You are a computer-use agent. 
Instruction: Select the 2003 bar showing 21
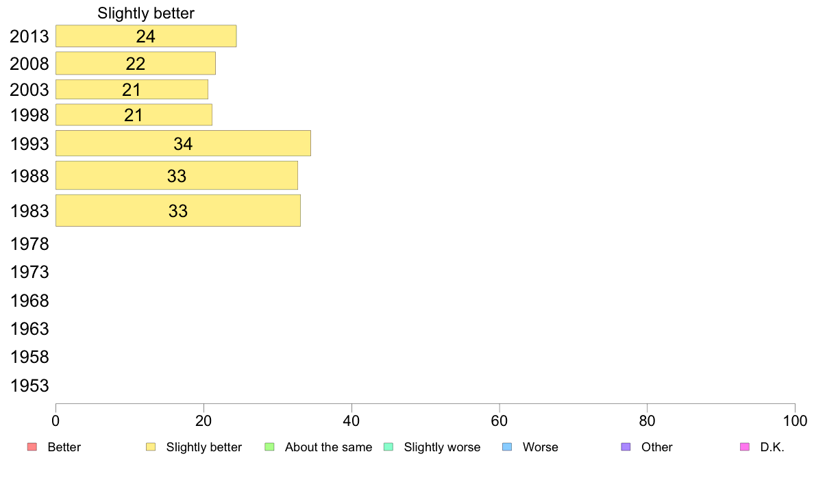point(132,89)
